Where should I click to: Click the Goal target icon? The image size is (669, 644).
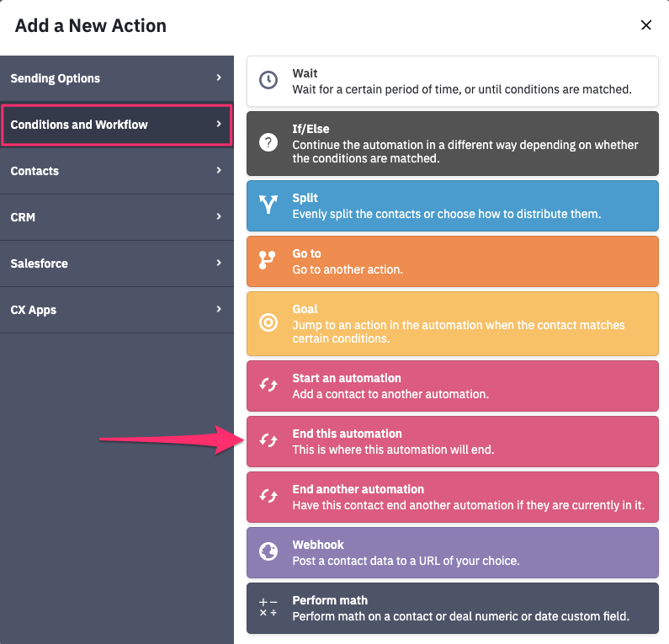(x=268, y=322)
